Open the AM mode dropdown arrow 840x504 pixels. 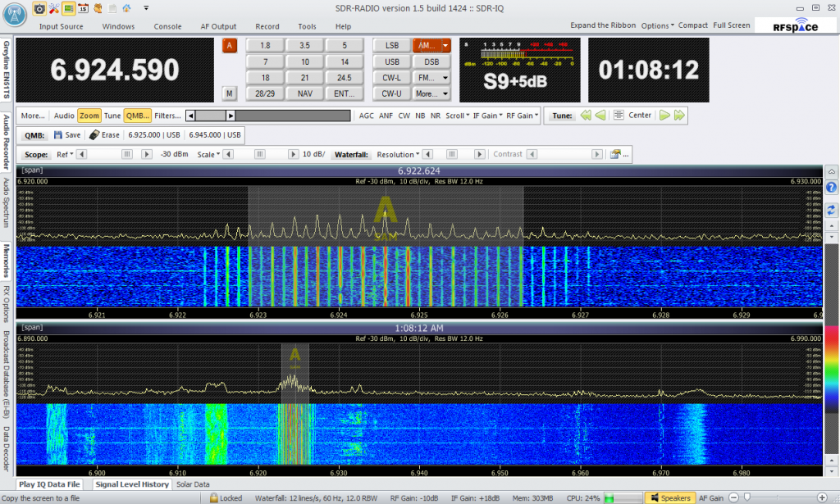pyautogui.click(x=445, y=45)
